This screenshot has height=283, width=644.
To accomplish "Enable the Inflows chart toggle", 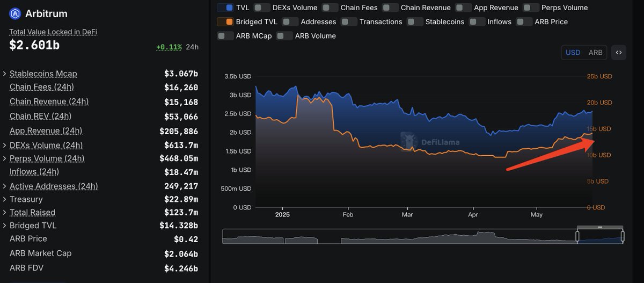I will (477, 22).
